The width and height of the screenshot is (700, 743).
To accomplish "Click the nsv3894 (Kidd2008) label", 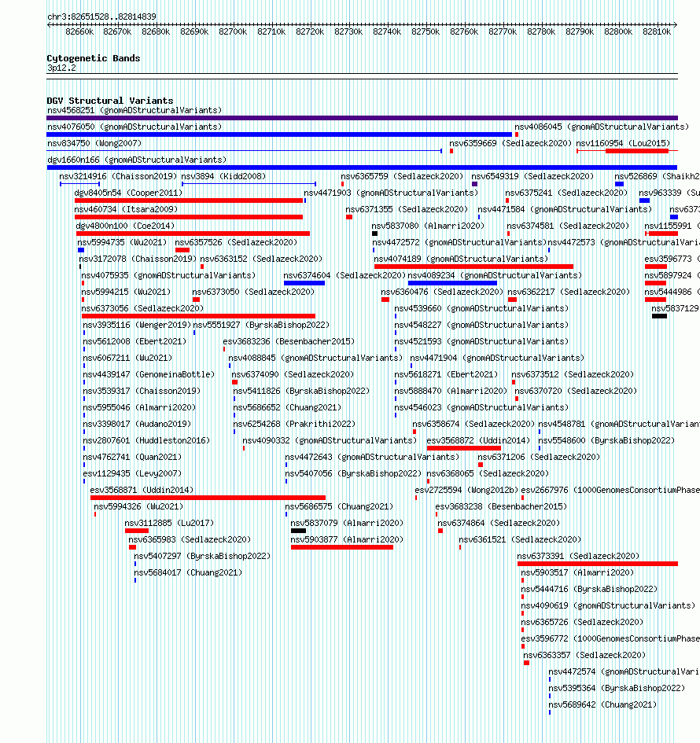I will [x=223, y=176].
